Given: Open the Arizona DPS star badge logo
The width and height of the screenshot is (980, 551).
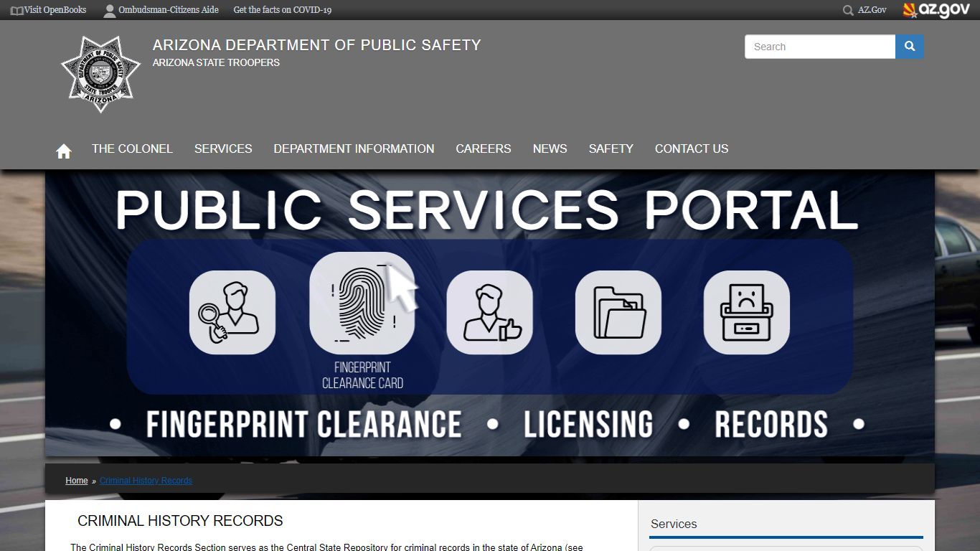Looking at the screenshot, I should click(x=100, y=75).
